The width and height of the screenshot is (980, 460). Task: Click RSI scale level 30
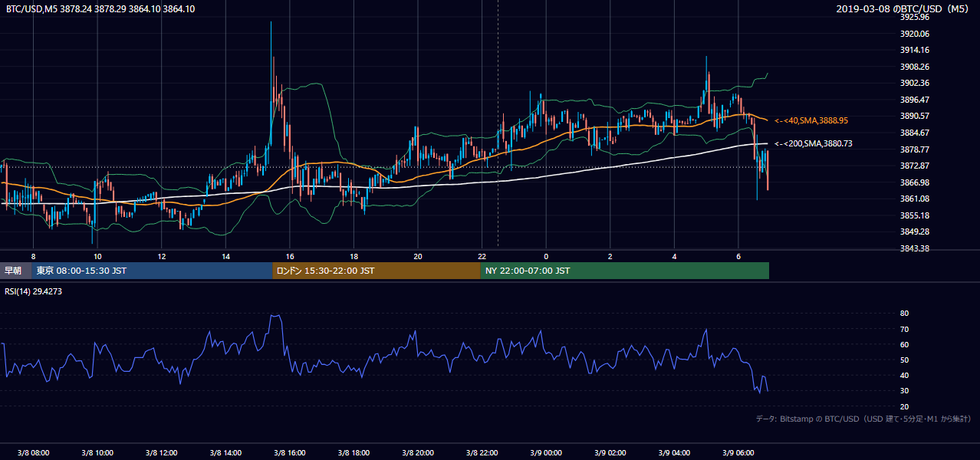pos(904,390)
